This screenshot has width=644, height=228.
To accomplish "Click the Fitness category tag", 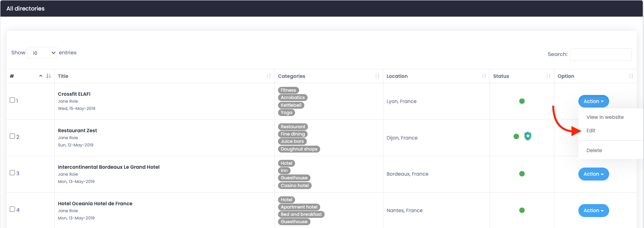I will [x=289, y=90].
